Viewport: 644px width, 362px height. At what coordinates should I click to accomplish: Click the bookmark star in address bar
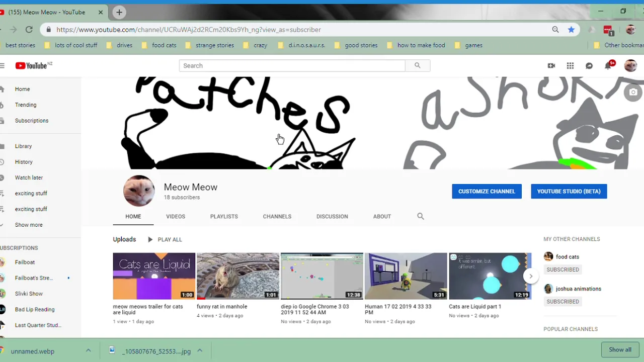[x=571, y=30]
